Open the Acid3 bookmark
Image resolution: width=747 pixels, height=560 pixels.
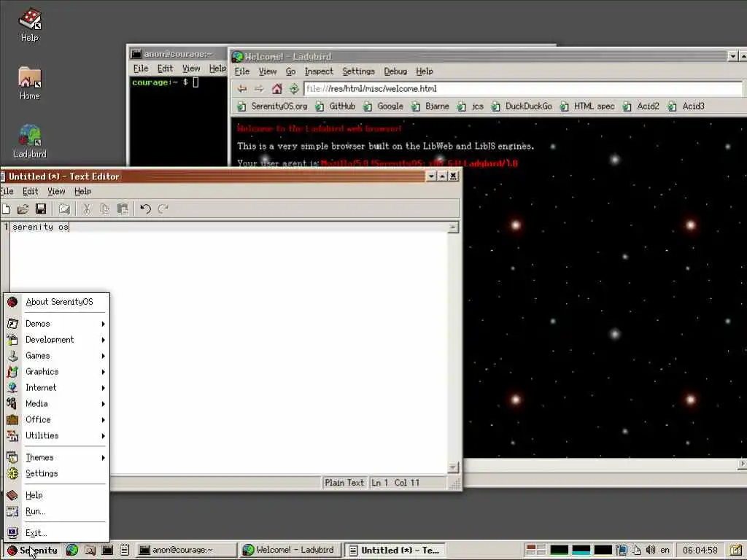click(x=686, y=106)
